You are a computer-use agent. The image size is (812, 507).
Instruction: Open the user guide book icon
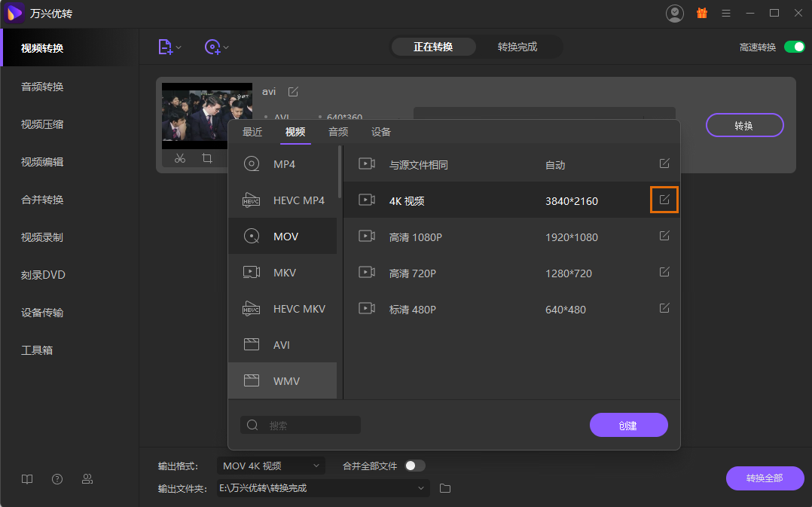[x=27, y=479]
